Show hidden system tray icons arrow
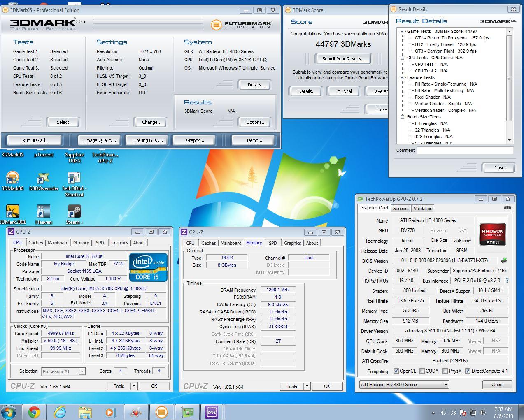Viewport: 524px width, 420px height. coord(433,413)
